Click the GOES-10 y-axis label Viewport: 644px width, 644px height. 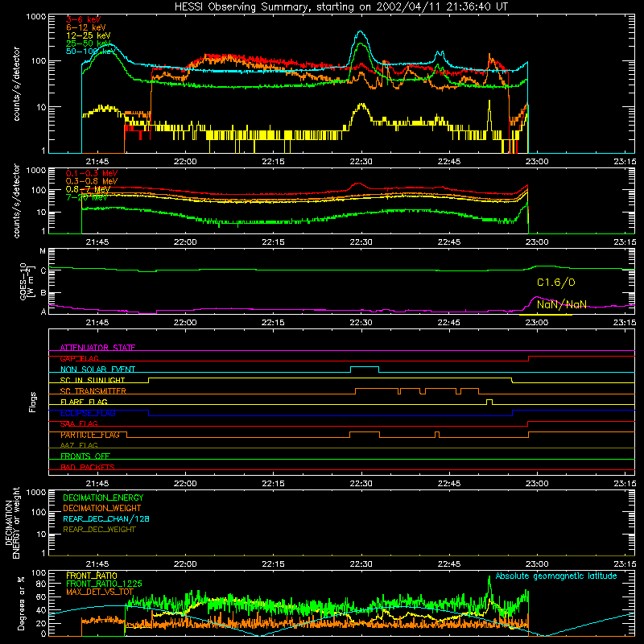click(x=27, y=281)
